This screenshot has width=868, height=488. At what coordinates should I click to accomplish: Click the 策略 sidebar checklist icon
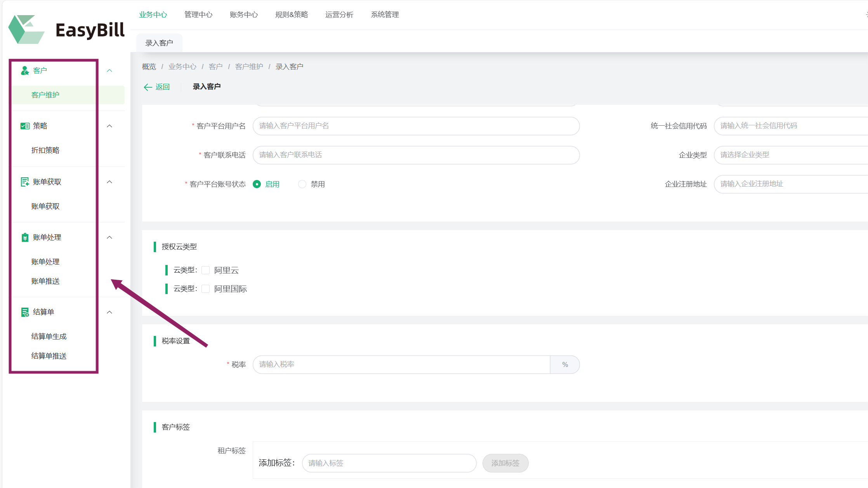(25, 126)
